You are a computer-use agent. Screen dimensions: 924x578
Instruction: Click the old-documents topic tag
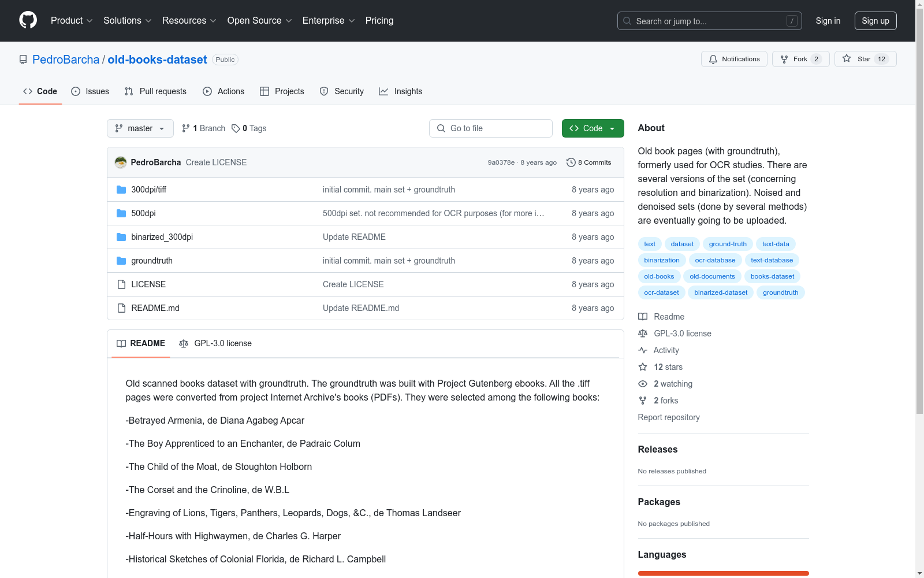[712, 276]
